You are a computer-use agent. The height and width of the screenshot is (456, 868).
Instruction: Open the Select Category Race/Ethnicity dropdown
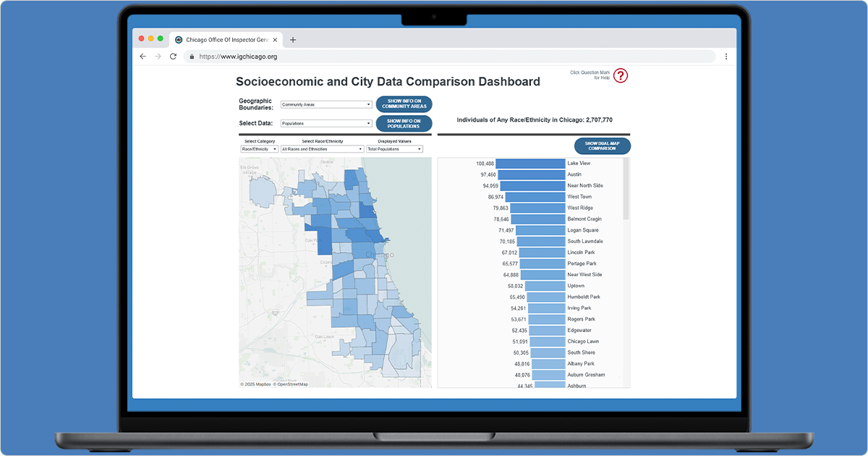click(259, 149)
